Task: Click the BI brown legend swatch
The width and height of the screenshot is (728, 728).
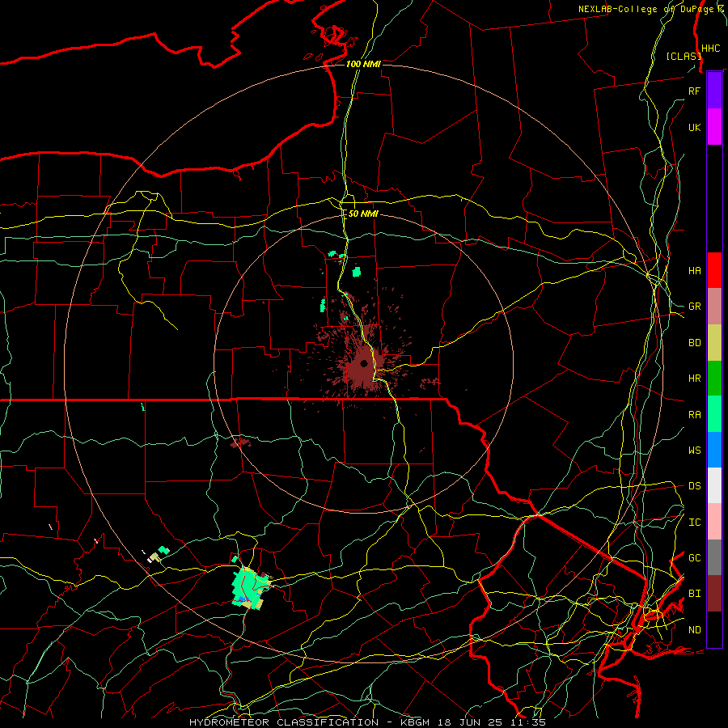Action: coord(714,594)
